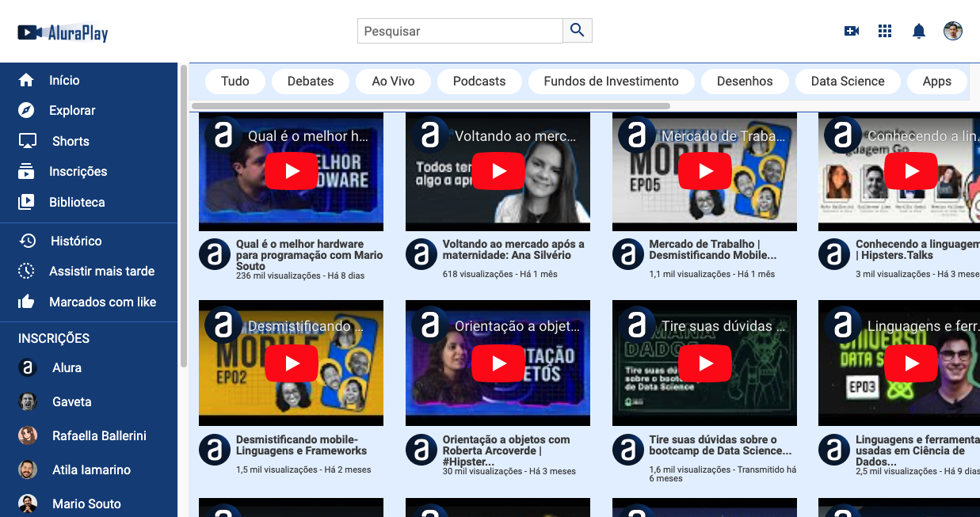Select the Explorar compass icon
The width and height of the screenshot is (980, 517).
point(27,110)
